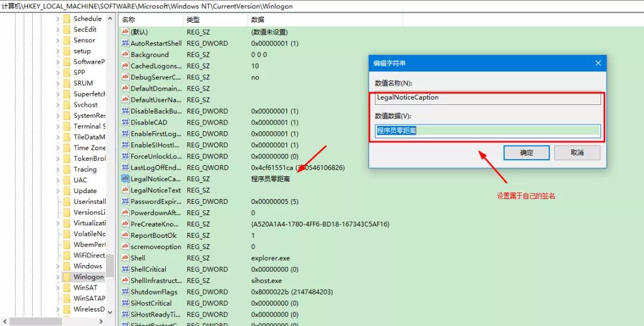This screenshot has width=644, height=326.
Task: Click the DisableBackBu value name
Action: pyautogui.click(x=156, y=111)
